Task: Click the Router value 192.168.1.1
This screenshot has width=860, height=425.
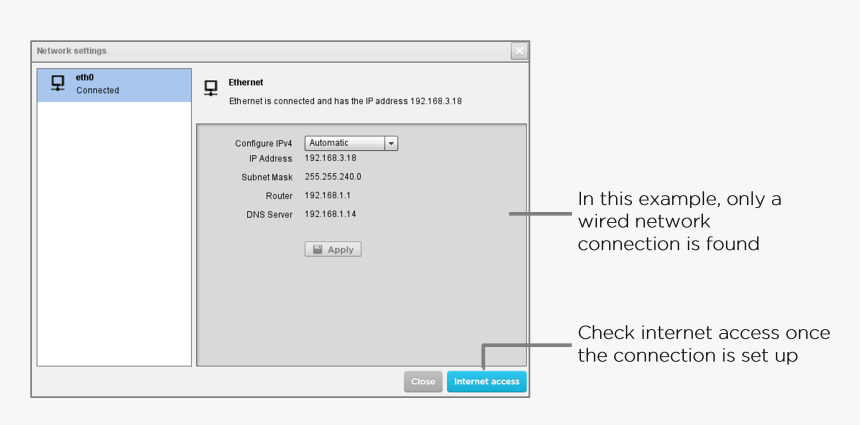Action: point(327,195)
